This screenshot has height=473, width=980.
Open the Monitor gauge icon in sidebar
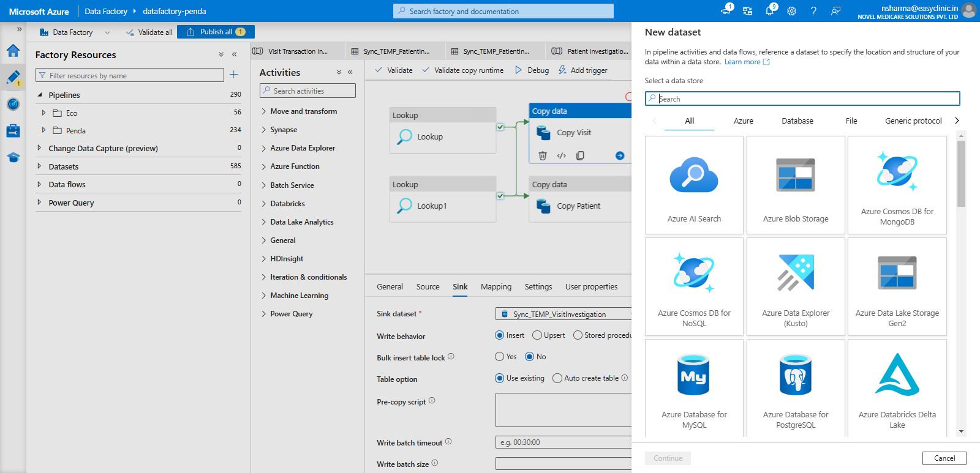coord(13,104)
